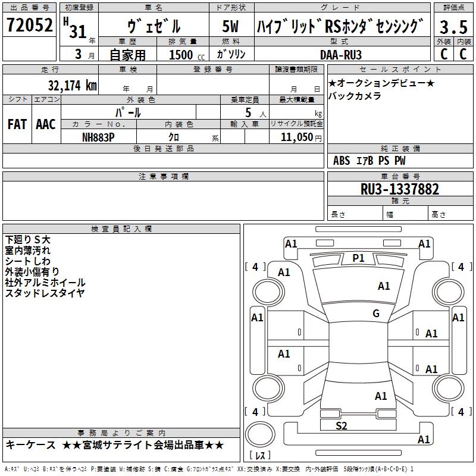Click the spare tire circle above レス
The height and width of the screenshot is (476, 476).
[x=260, y=434]
